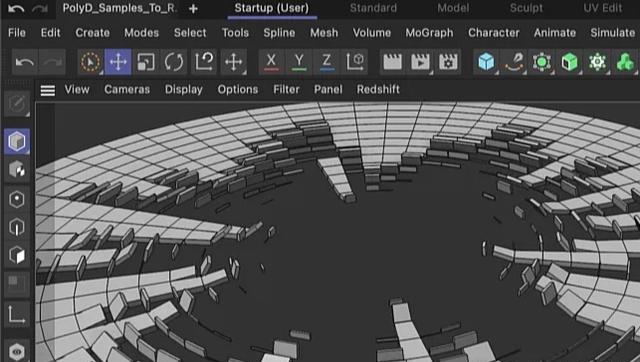Expand the Display viewport menu

click(x=184, y=89)
